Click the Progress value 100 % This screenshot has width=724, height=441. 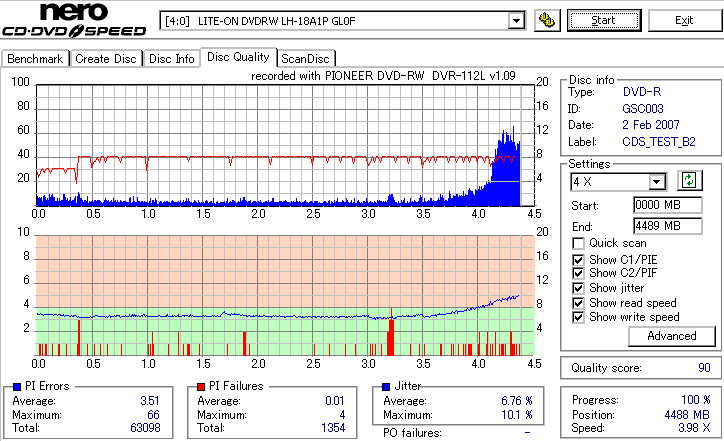(695, 400)
